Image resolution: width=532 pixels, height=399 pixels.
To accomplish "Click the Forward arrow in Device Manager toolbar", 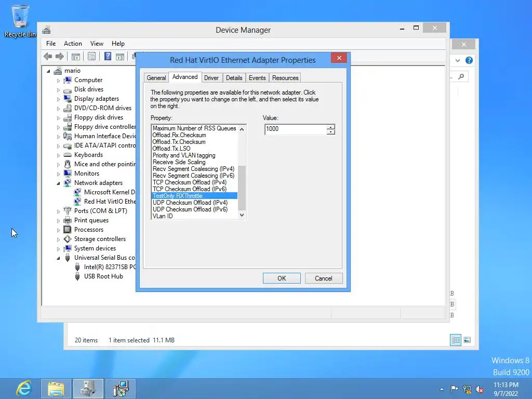I will coord(60,56).
